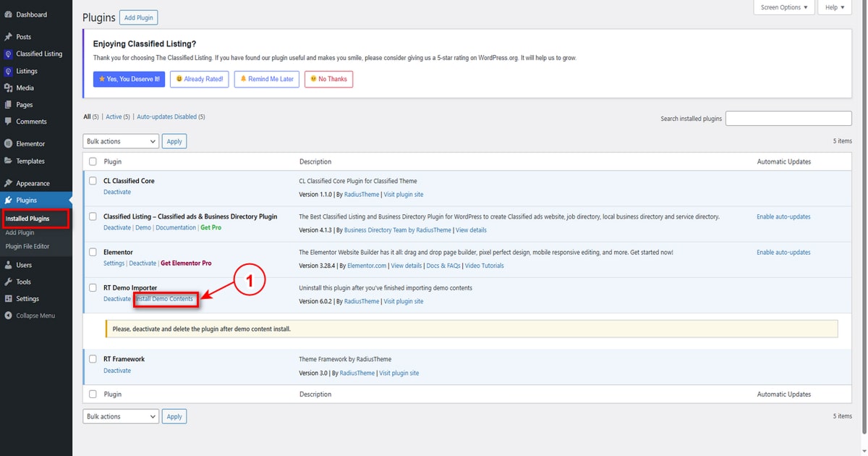The image size is (868, 456).
Task: Click the Comments bubble icon
Action: 8,122
